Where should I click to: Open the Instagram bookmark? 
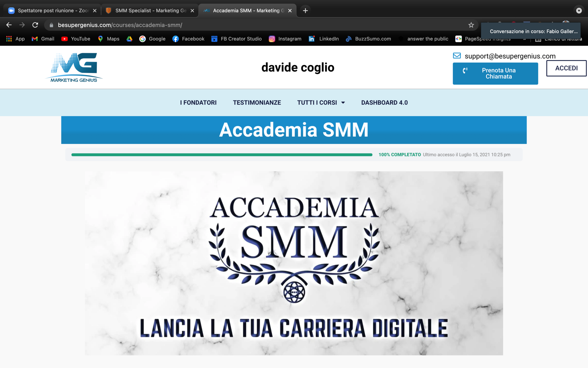285,39
